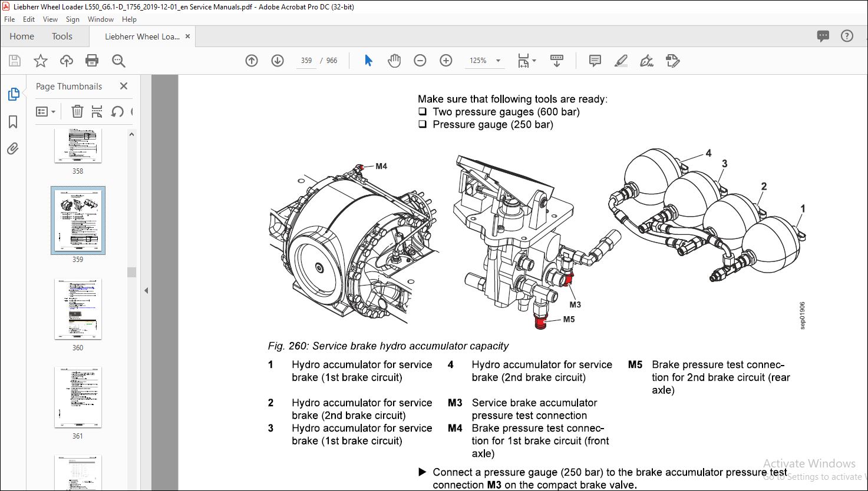The width and height of the screenshot is (868, 491).
Task: Open the View menu
Action: point(51,19)
